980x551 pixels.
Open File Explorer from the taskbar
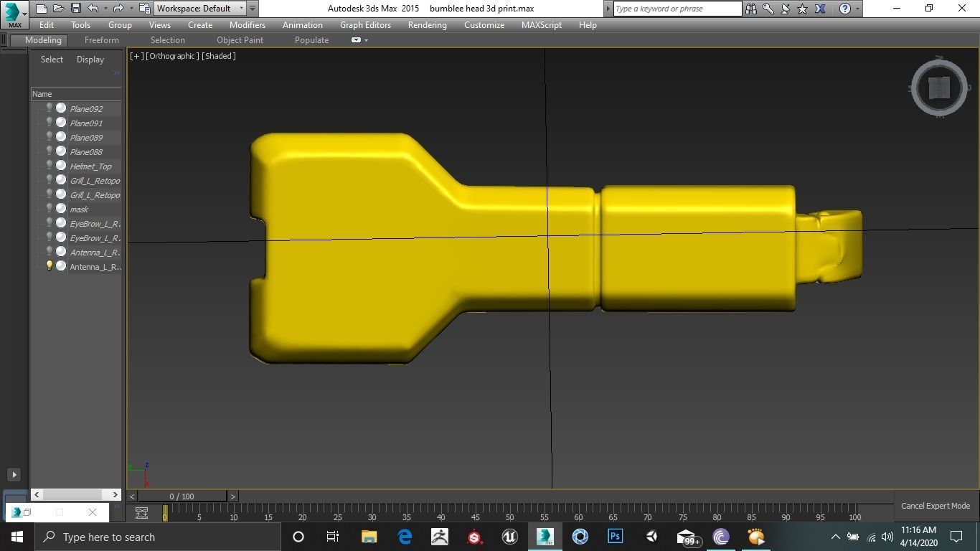click(369, 537)
